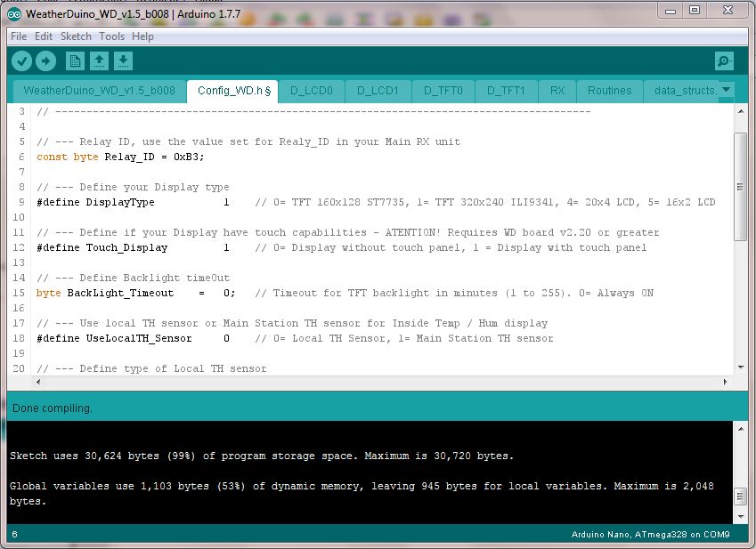Open the Tools menu
Screen dimensions: 756x549
[111, 36]
